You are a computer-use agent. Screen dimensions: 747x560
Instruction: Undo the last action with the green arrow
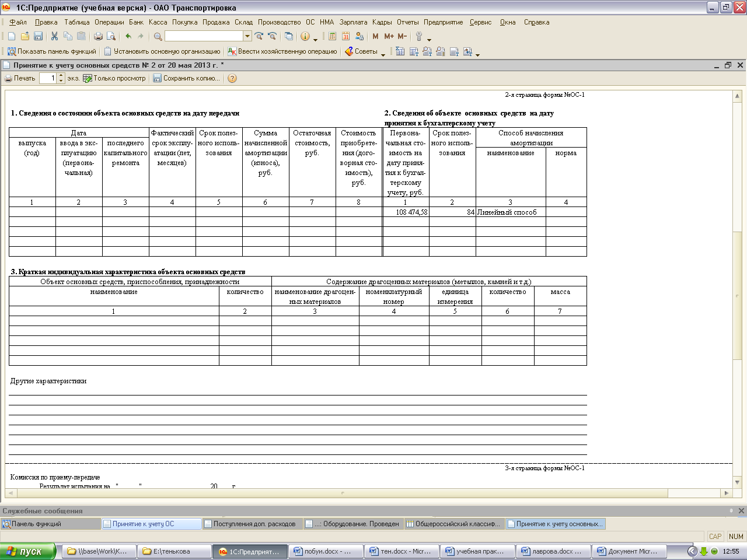[128, 36]
